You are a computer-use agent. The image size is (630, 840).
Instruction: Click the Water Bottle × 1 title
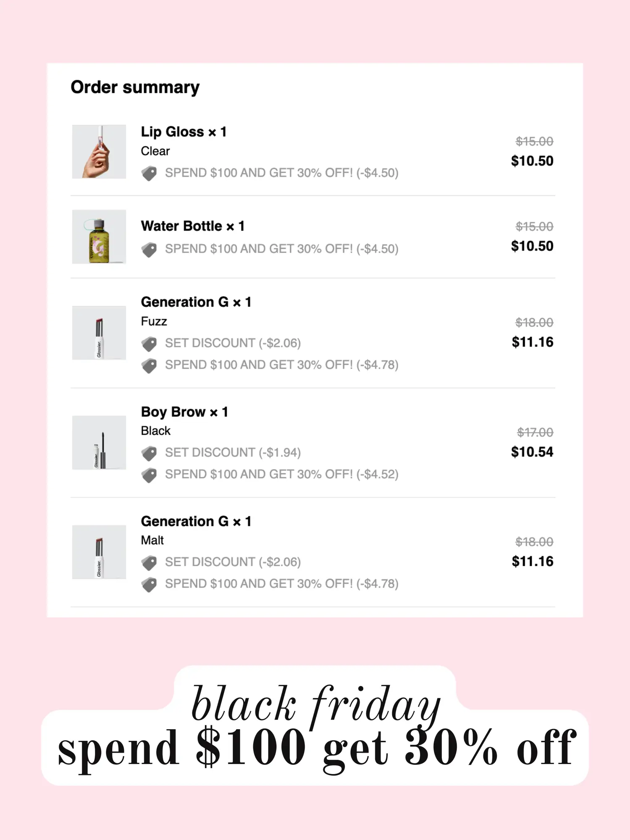[193, 226]
